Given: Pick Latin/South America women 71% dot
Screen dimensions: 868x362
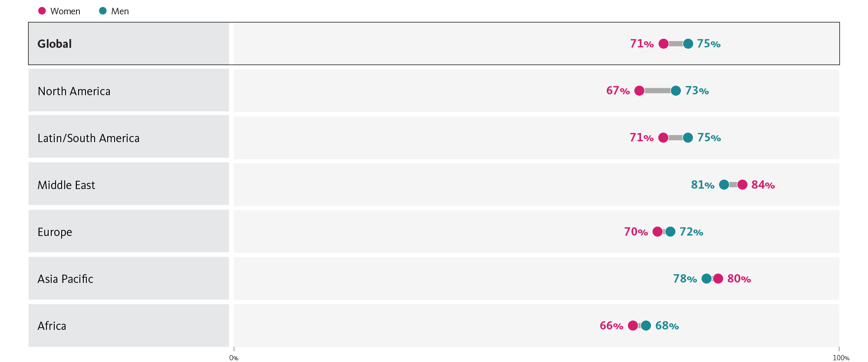Looking at the screenshot, I should tap(663, 138).
